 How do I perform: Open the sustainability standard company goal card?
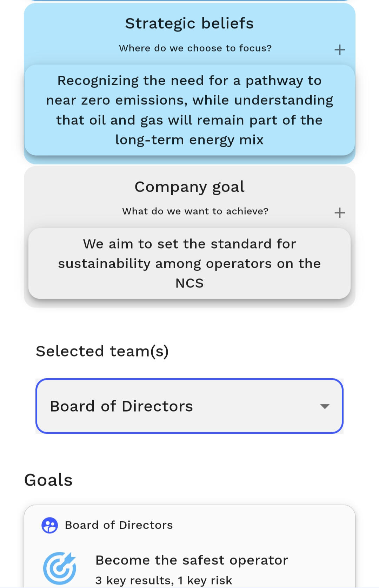(189, 263)
